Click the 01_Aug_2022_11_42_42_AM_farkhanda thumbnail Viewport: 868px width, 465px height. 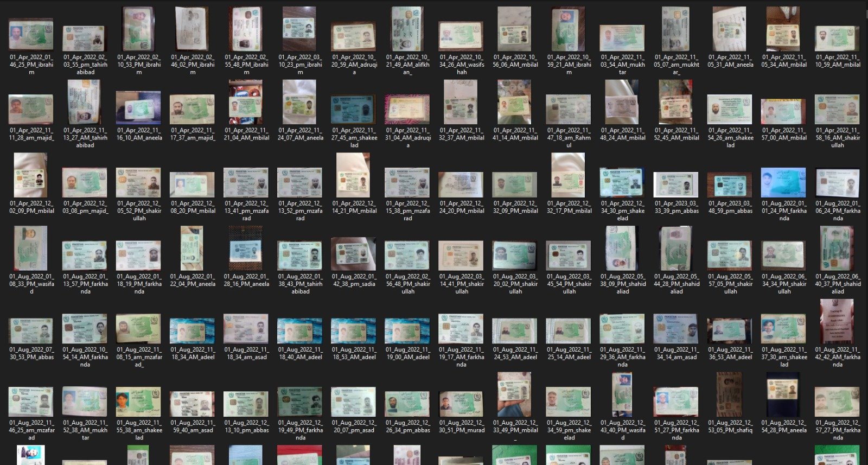point(837,322)
